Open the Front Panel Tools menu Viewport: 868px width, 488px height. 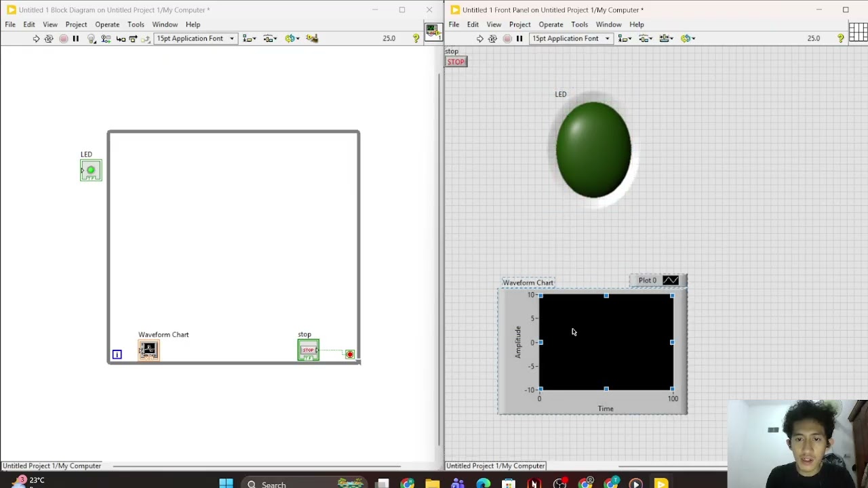(x=579, y=24)
